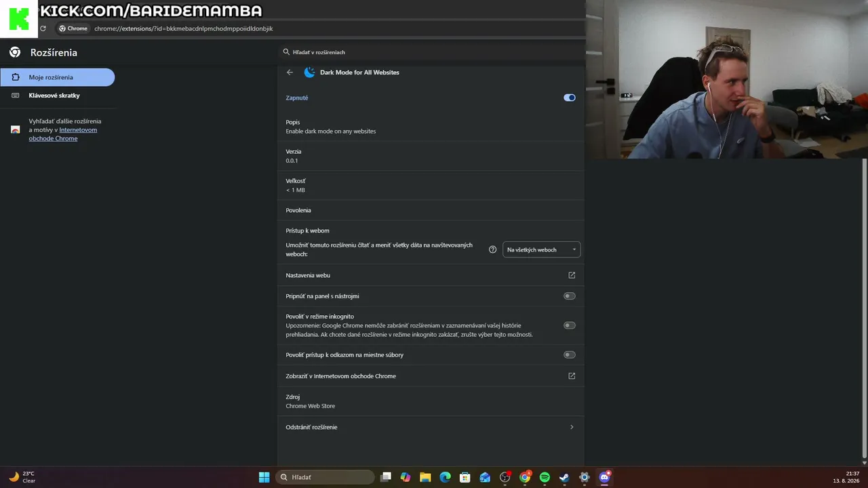The image size is (868, 488).
Task: Toggle Pripnúť na panel s nástrojmi switch
Action: [x=570, y=296]
